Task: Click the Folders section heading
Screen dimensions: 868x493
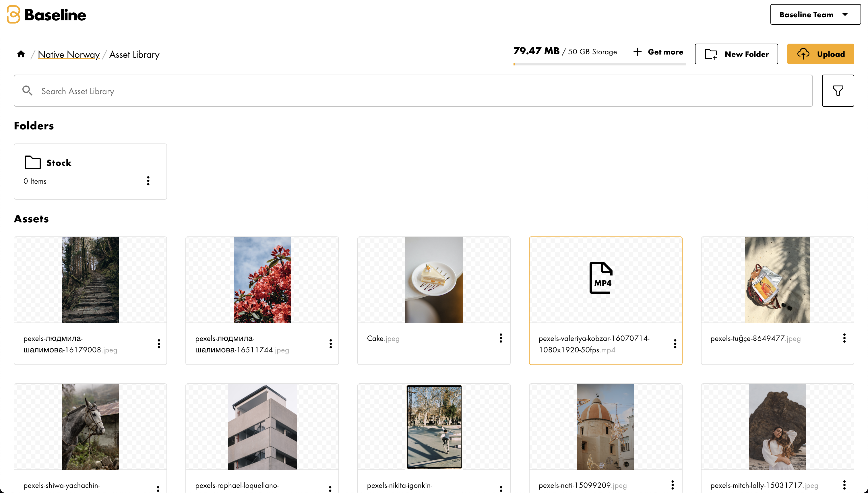Action: 34,126
